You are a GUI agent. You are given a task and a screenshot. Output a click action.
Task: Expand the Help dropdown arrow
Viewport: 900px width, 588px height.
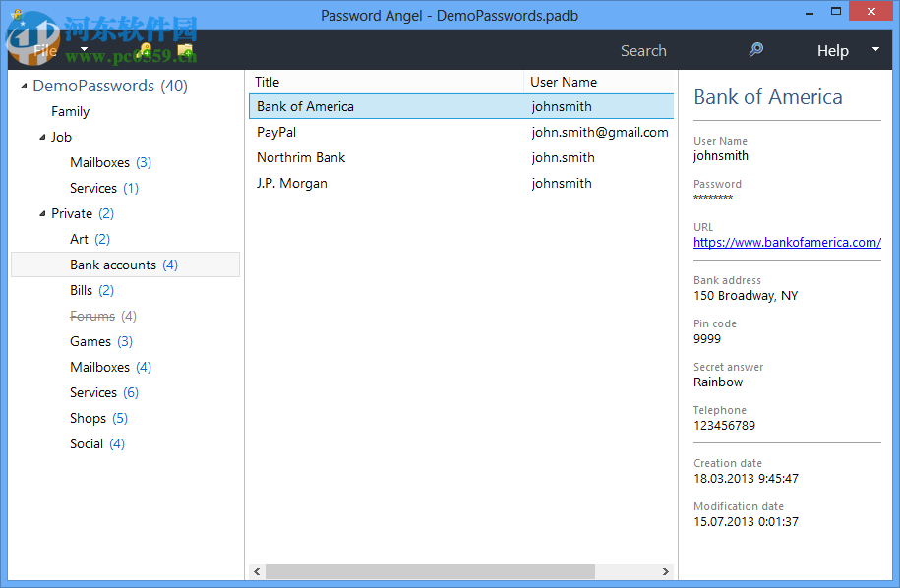[874, 49]
